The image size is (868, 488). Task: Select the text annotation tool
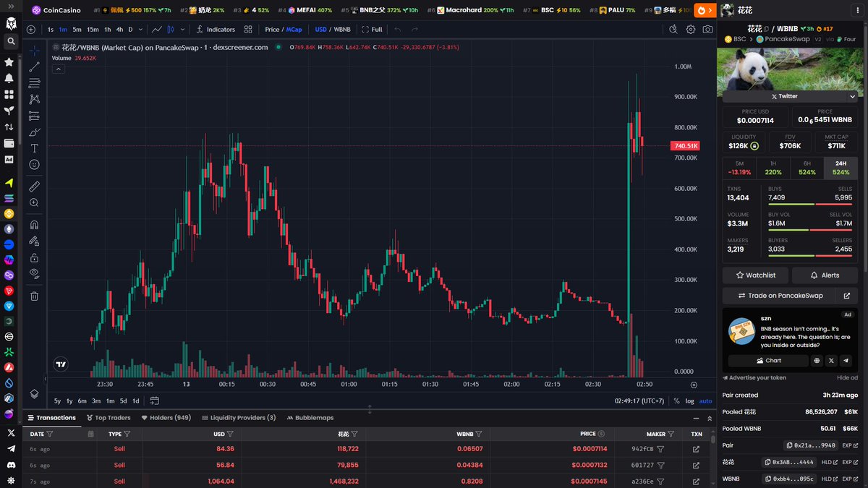coord(34,148)
